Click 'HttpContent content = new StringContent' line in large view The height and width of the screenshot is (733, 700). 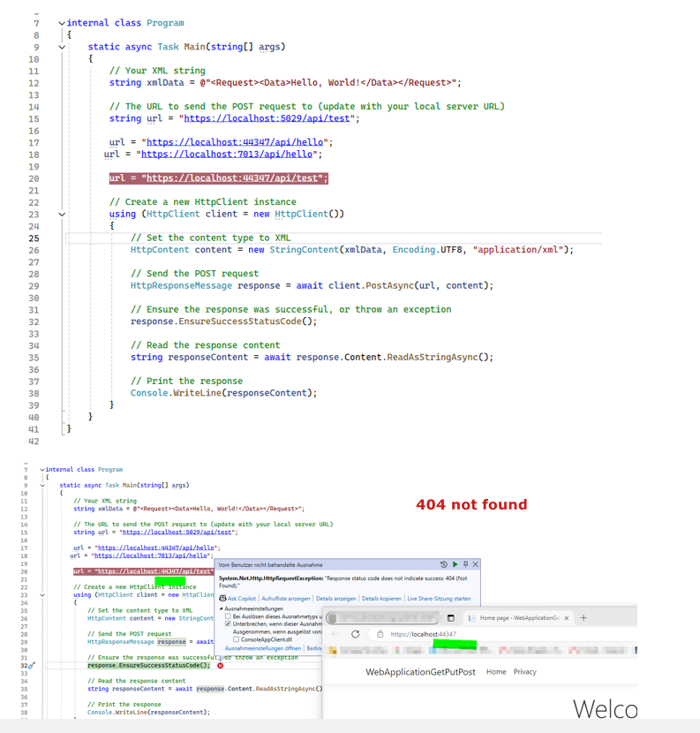pos(352,250)
